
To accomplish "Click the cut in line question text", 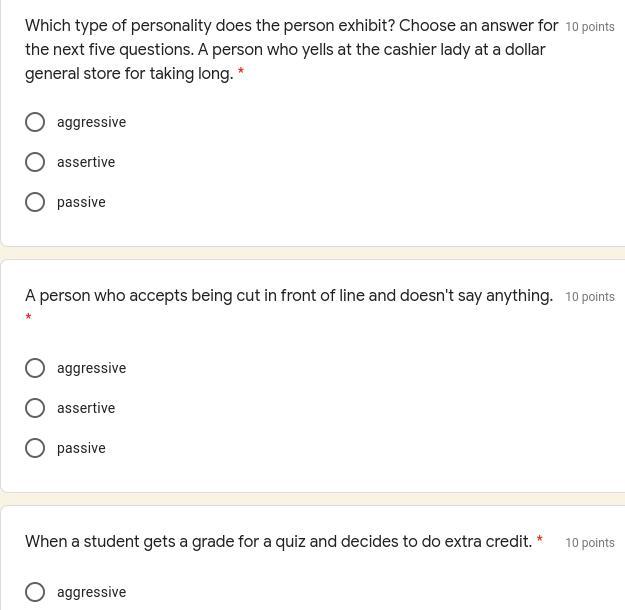I will (288, 296).
